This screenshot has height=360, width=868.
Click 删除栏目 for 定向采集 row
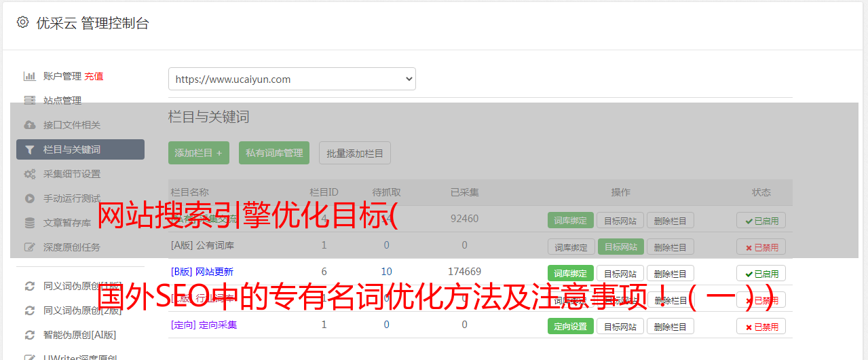tap(671, 326)
